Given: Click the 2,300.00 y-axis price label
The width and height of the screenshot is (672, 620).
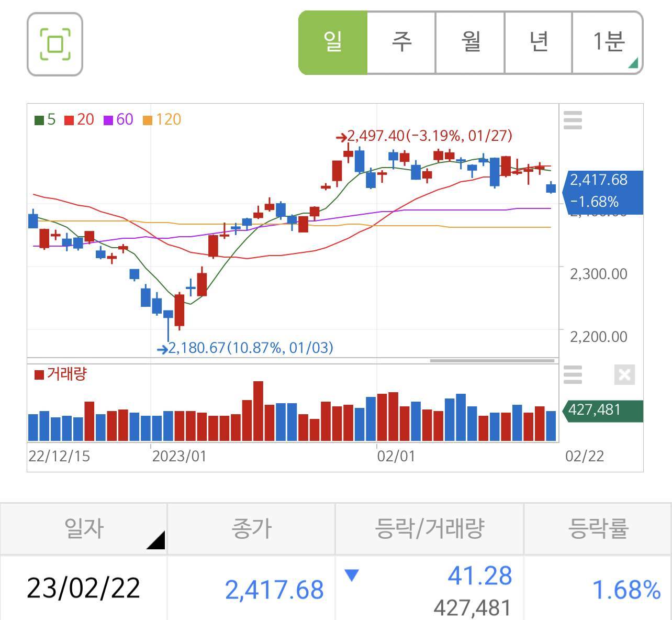Looking at the screenshot, I should coord(599,274).
